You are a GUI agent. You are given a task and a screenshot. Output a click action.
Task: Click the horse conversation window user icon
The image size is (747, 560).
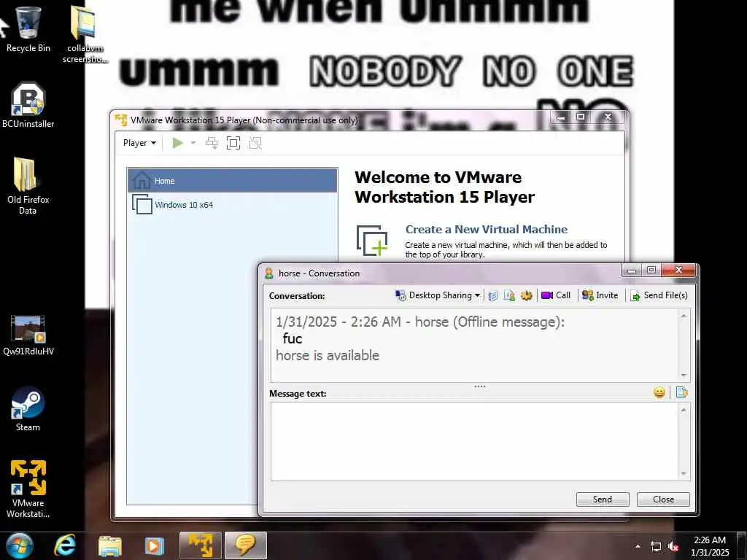(268, 273)
